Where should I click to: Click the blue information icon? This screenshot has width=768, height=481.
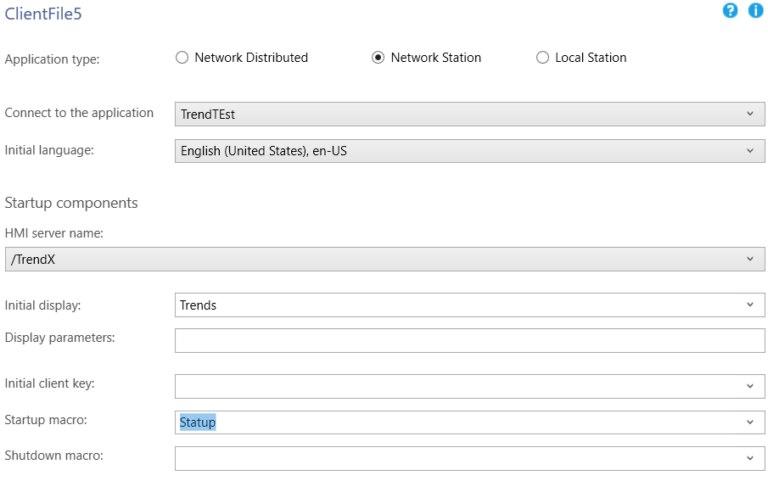(x=756, y=10)
